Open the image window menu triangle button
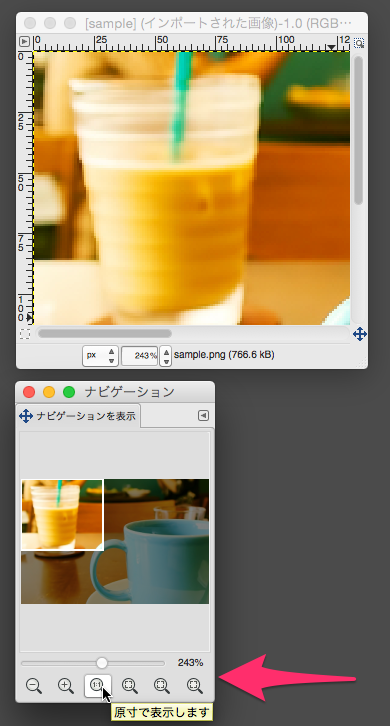Image resolution: width=390 pixels, height=726 pixels. tap(25, 42)
